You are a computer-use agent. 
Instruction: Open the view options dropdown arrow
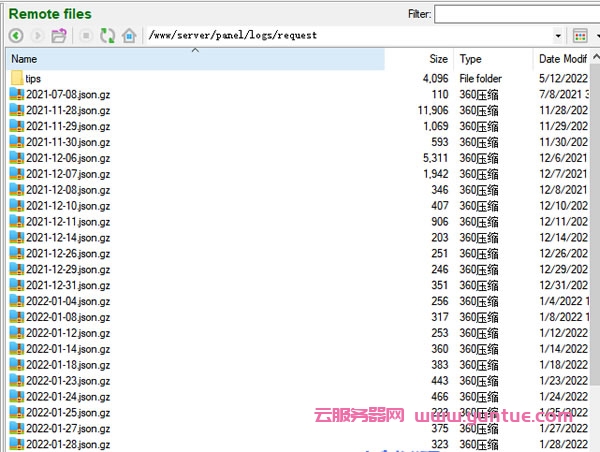point(595,36)
